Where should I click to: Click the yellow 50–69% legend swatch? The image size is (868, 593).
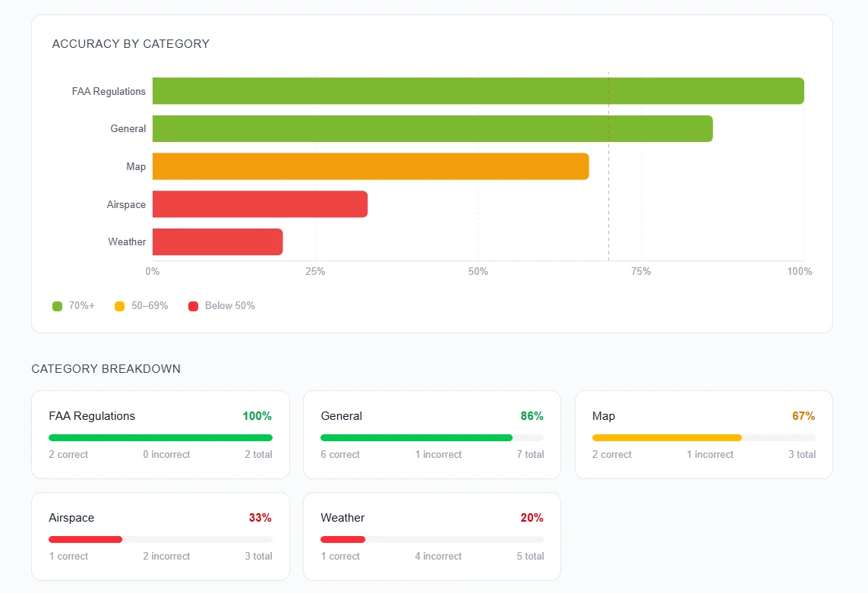(x=119, y=306)
